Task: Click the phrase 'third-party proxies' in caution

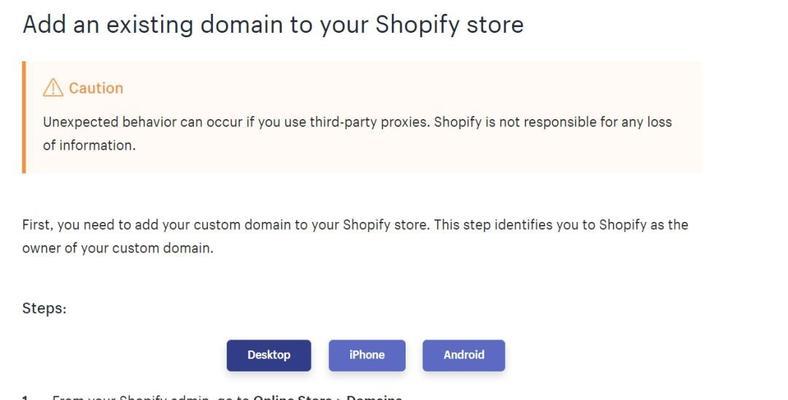Action: [369, 122]
